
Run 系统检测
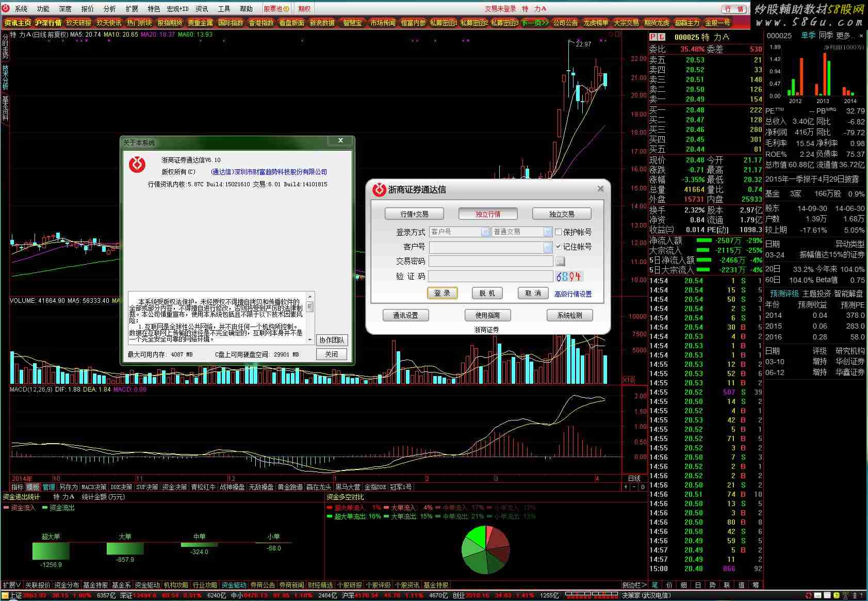(570, 315)
